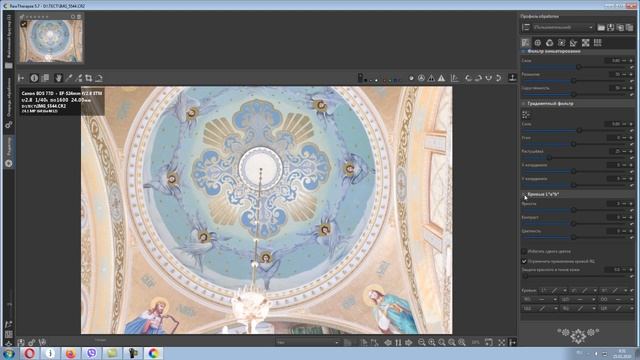The height and width of the screenshot is (360, 640).
Task: Open next image arrow icon
Action: 409,342
